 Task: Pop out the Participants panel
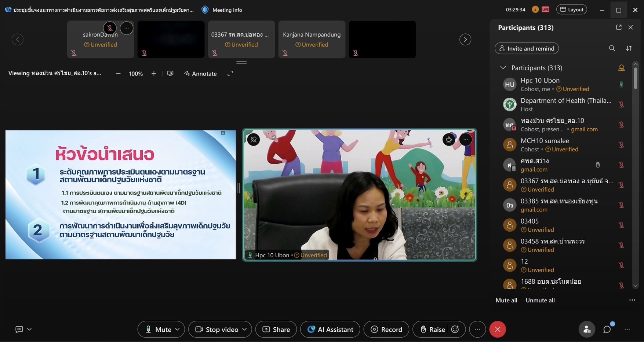[x=619, y=27]
